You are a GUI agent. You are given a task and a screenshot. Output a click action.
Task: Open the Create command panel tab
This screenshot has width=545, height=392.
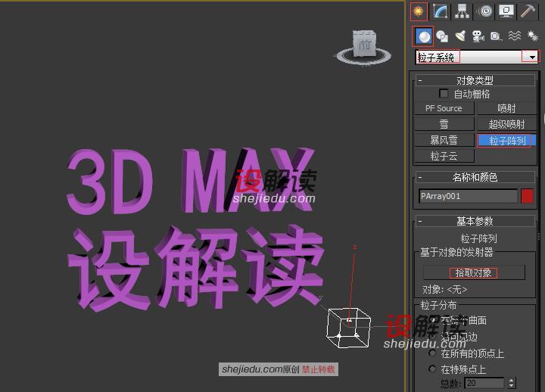tap(419, 11)
